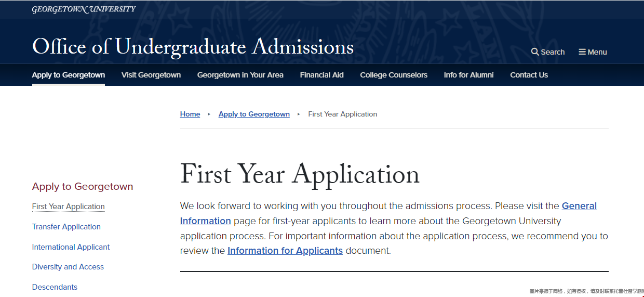Go to Diversity and Access page
Image resolution: width=644 pixels, height=297 pixels.
coord(68,267)
